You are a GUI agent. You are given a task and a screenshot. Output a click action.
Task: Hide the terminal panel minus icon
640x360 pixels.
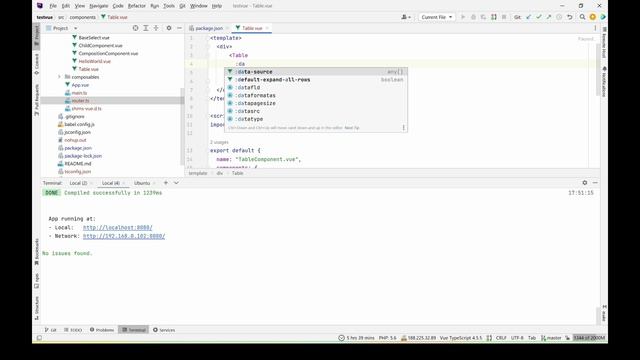tap(595, 183)
